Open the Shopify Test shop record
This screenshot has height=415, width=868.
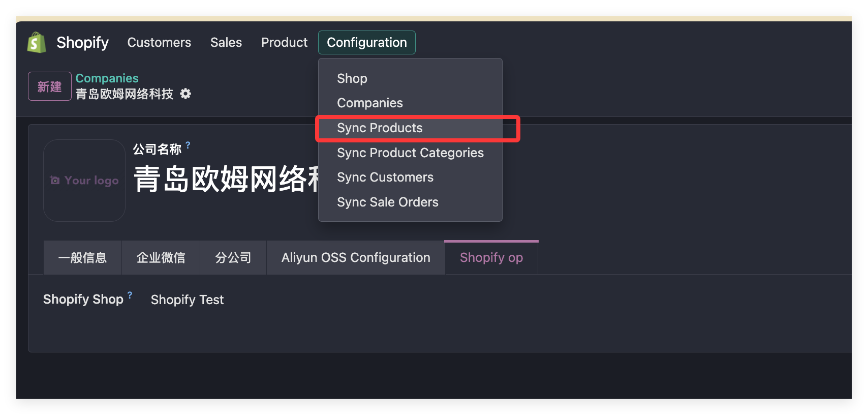(x=187, y=300)
